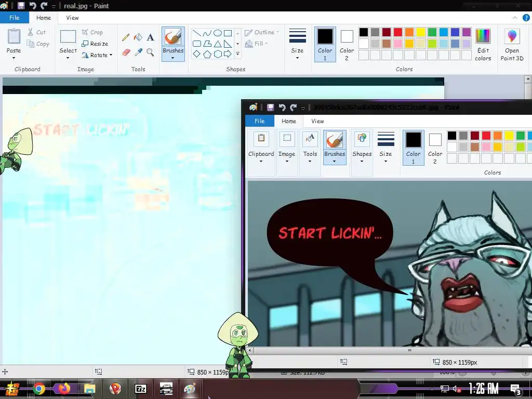Pick the yellow swatch in back Paint palette
532x399 pixels.
[421, 32]
